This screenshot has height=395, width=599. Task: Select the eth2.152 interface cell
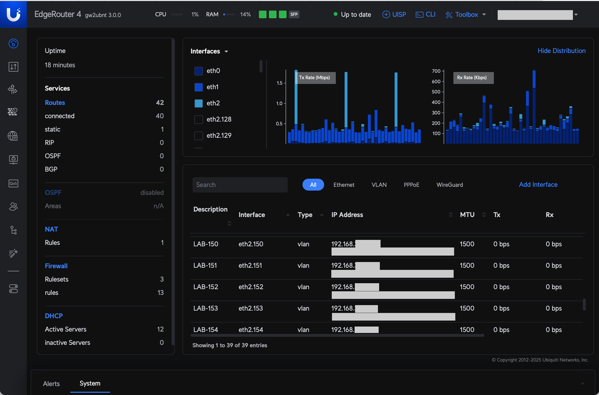pos(251,287)
